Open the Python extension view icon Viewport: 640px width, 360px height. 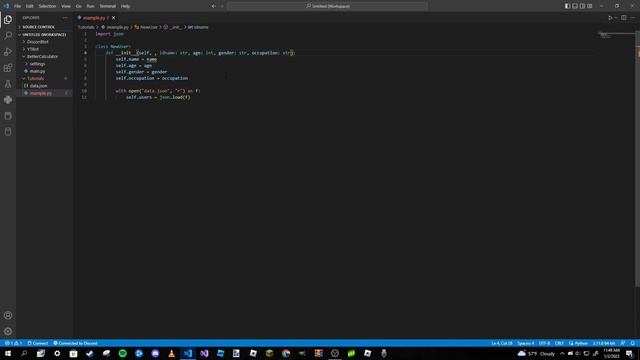click(8, 100)
